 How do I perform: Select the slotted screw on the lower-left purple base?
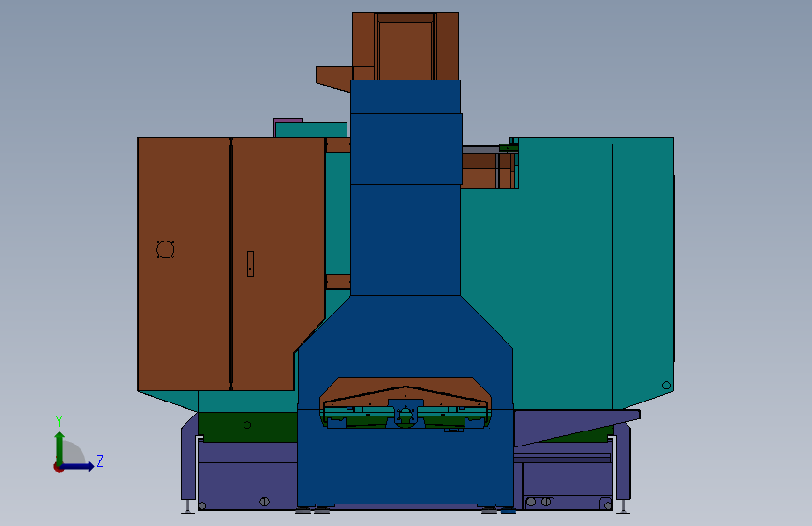[264, 501]
